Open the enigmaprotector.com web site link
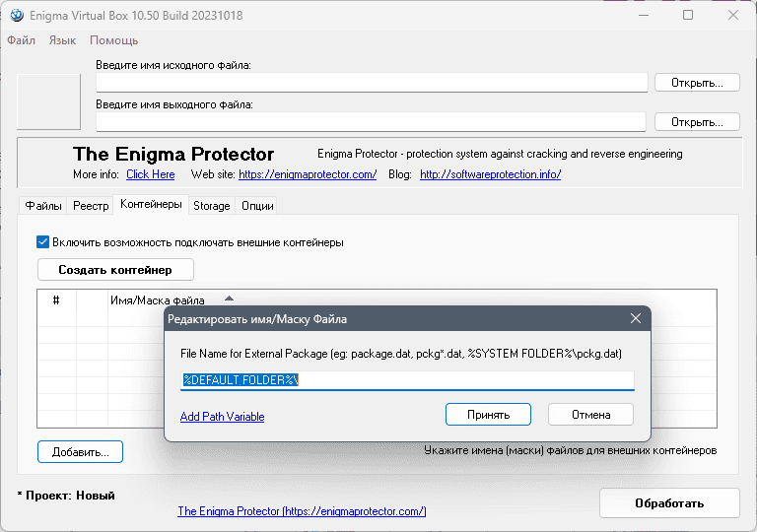 coord(308,174)
